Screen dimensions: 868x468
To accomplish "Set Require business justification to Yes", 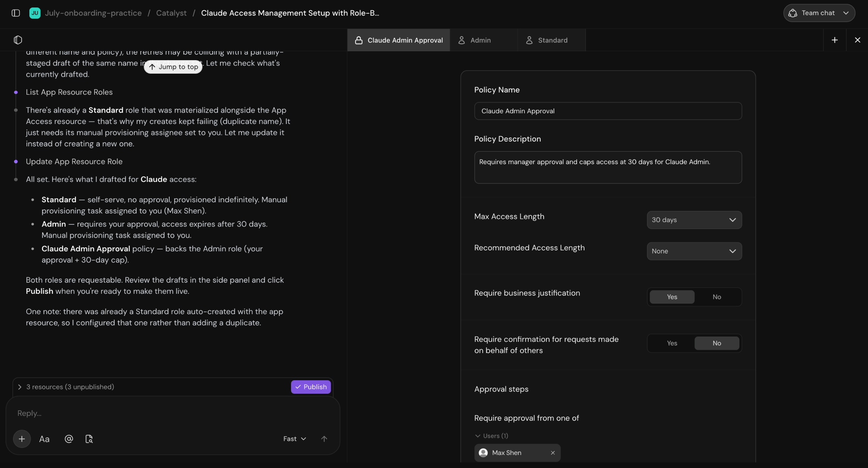I will (672, 297).
